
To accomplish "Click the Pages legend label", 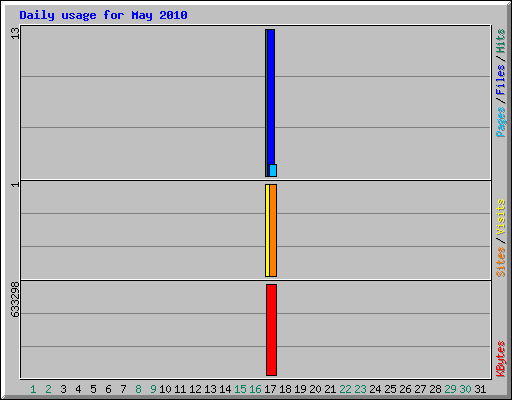I will [501, 122].
